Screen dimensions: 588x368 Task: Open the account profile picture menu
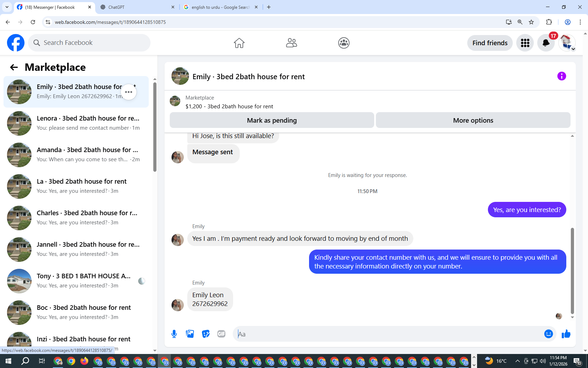click(567, 43)
